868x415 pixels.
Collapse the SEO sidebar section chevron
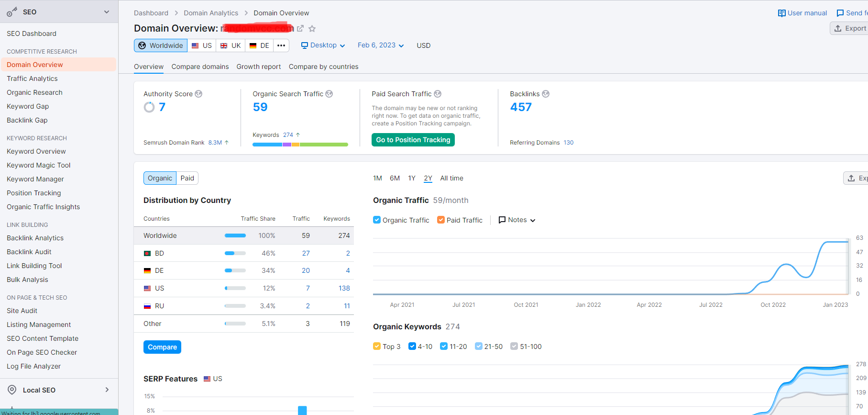pyautogui.click(x=107, y=12)
